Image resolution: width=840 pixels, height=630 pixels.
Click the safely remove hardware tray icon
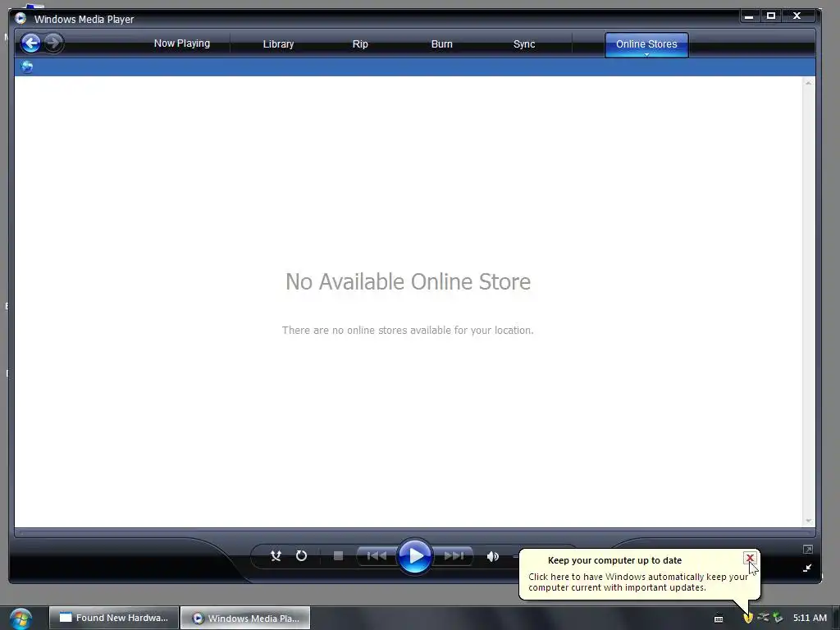[778, 618]
